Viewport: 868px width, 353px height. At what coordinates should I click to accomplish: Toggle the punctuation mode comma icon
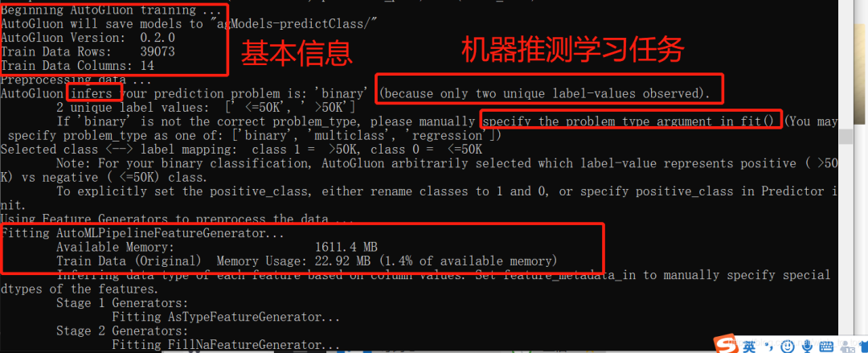(769, 347)
